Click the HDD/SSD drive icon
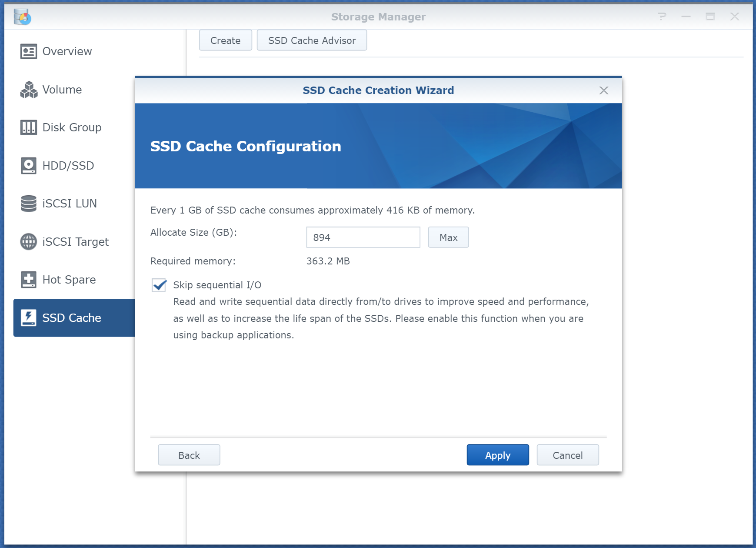Viewport: 756px width, 548px height. [x=29, y=166]
